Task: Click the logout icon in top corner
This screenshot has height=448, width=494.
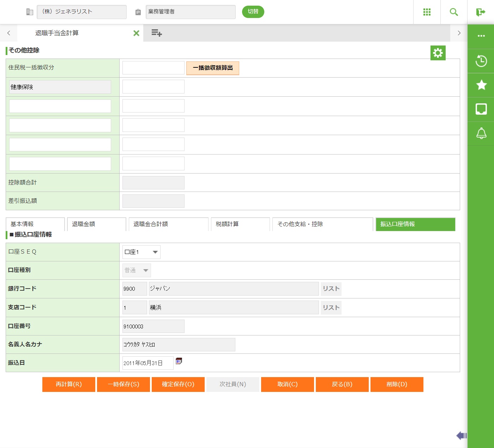Action: 481,12
